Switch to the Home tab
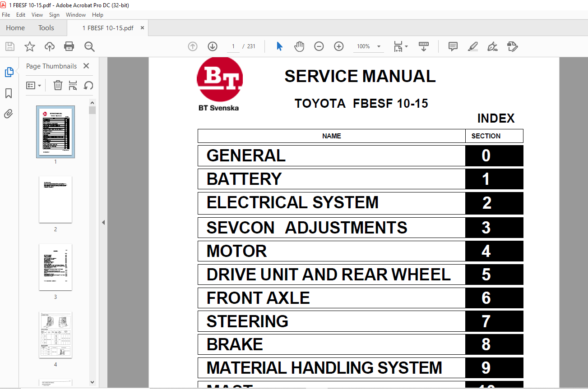Screen dimensions: 588x389 coord(15,28)
